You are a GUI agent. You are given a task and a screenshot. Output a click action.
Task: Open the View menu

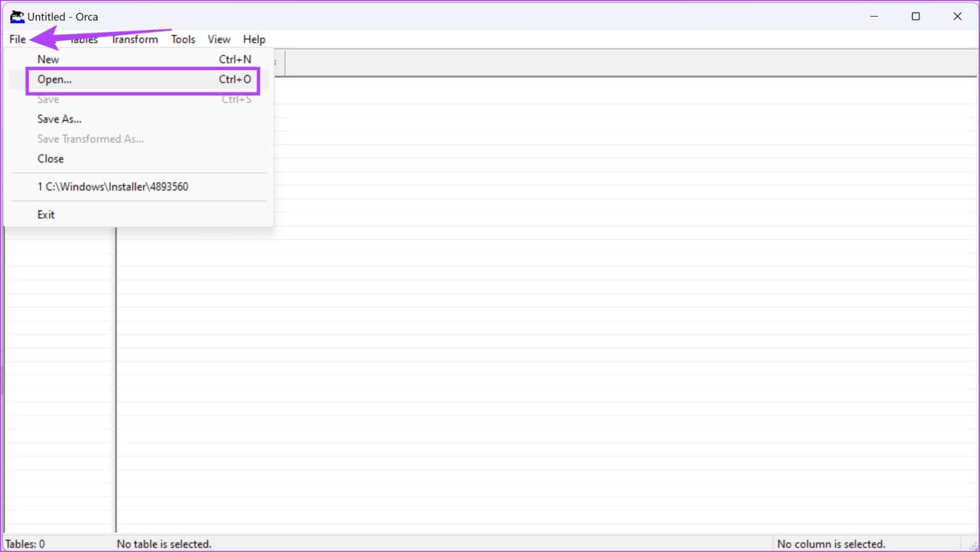pos(219,39)
